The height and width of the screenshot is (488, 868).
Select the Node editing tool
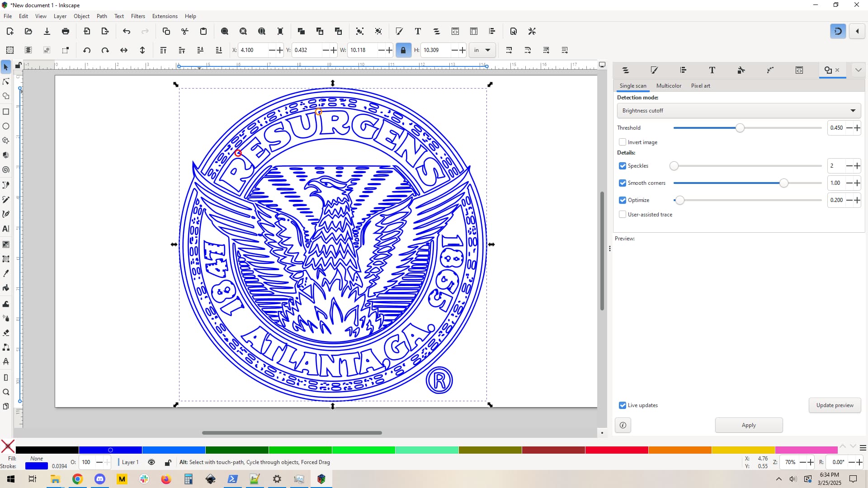pos(6,82)
